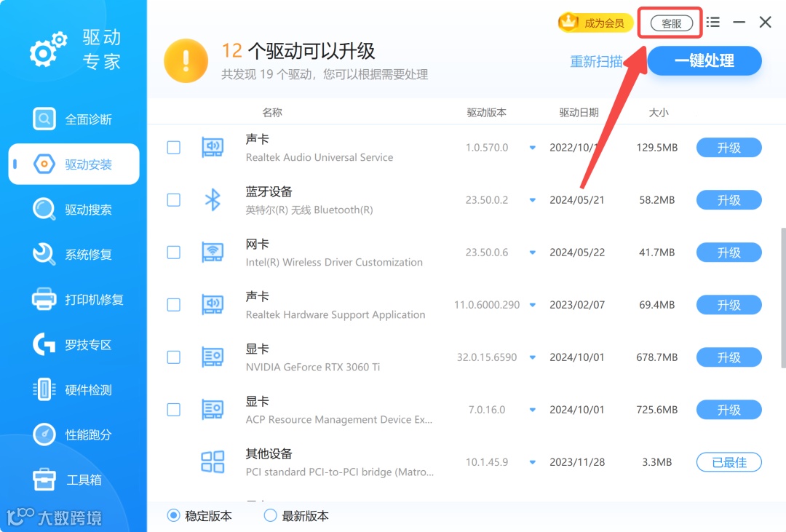
Task: Open 工具箱 in sidebar
Action: click(x=74, y=480)
